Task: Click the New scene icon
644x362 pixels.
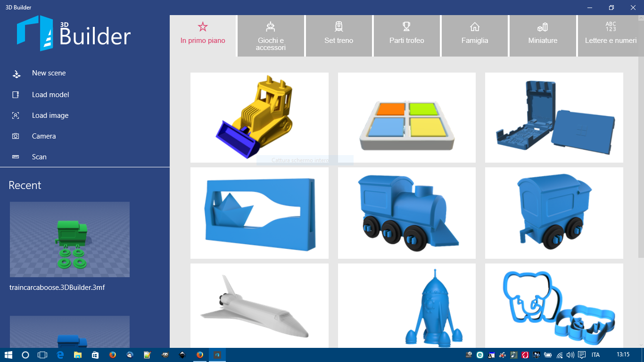Action: pos(16,74)
